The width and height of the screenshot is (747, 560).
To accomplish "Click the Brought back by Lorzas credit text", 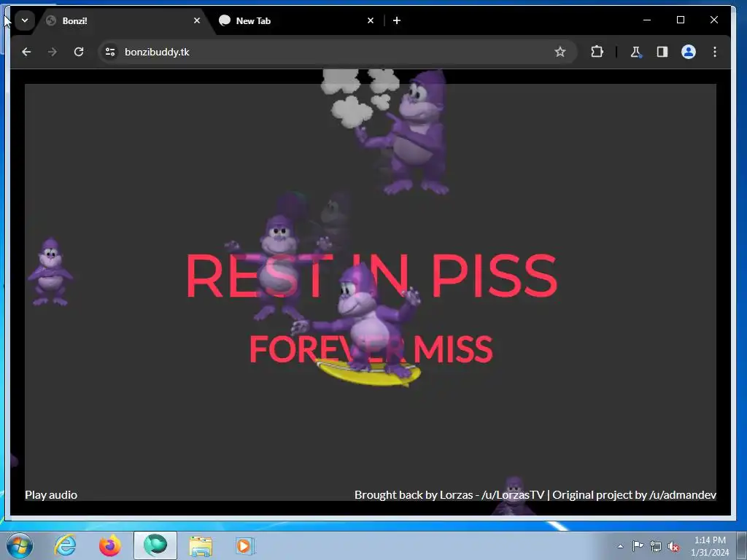I will (x=535, y=495).
